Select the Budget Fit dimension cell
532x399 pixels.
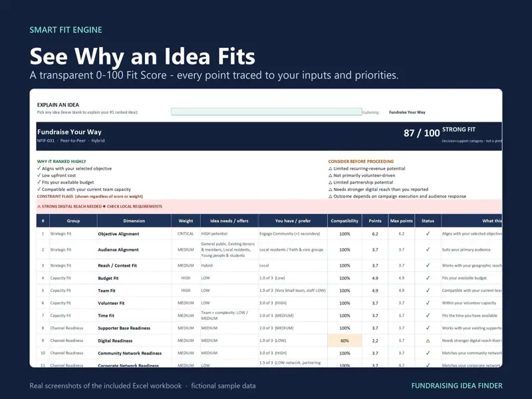[x=134, y=278]
